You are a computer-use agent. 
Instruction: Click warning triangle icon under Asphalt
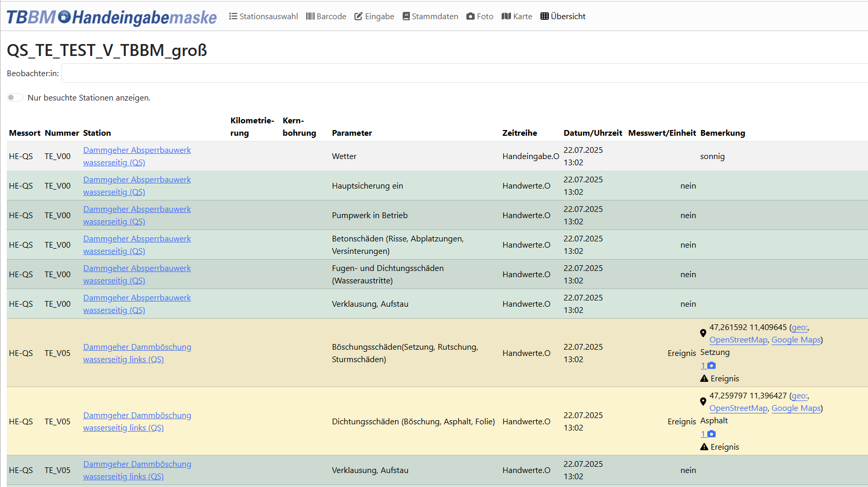point(704,447)
